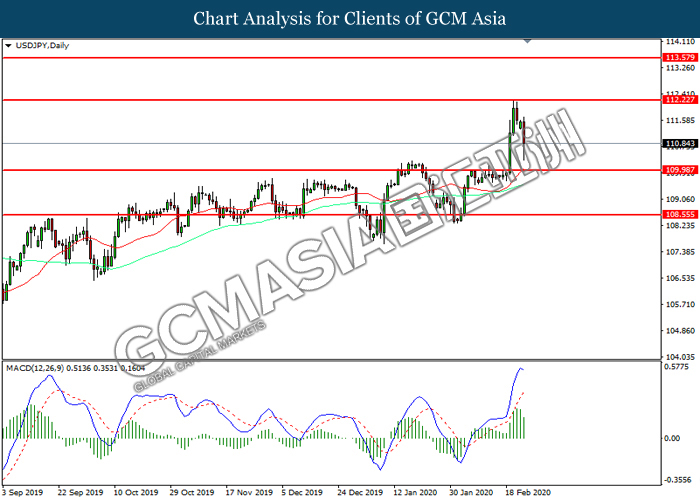Click the 105.710 price axis value

click(x=680, y=304)
